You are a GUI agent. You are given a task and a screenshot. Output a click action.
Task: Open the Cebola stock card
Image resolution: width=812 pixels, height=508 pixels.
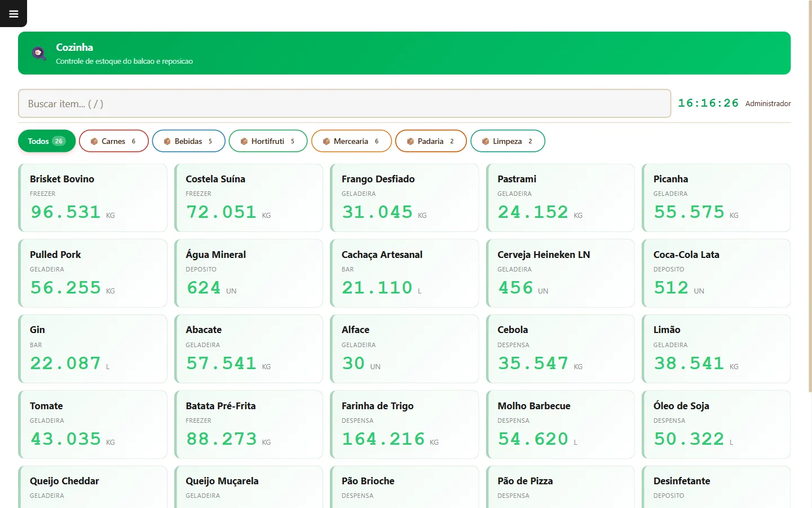[x=561, y=349]
